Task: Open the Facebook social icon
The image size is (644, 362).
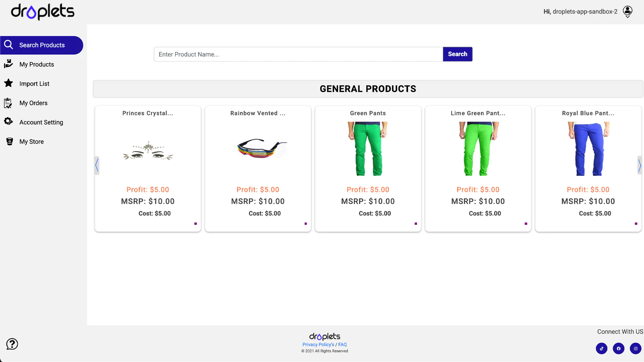Action: point(619,348)
